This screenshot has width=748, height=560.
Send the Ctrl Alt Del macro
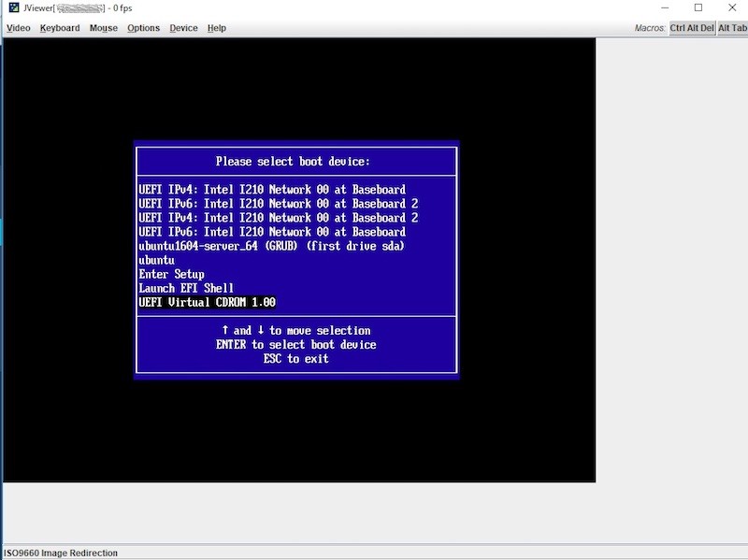690,28
